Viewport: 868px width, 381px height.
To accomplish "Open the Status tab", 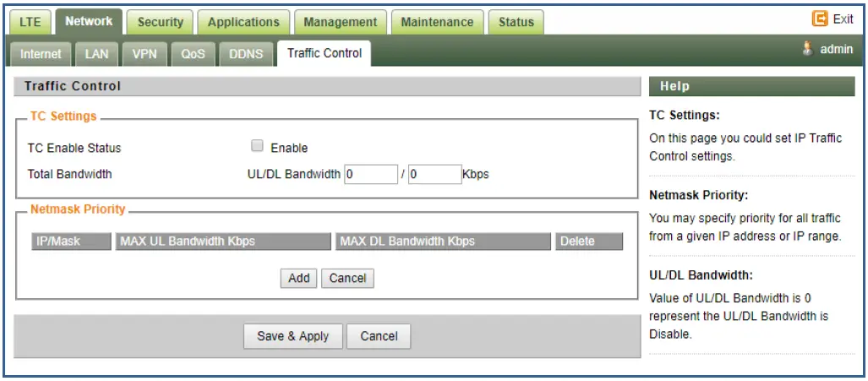I will (516, 22).
